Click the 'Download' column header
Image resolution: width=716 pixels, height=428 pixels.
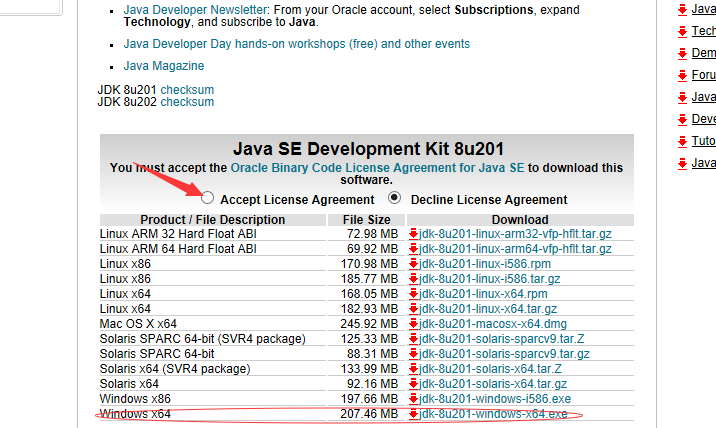[x=520, y=220]
